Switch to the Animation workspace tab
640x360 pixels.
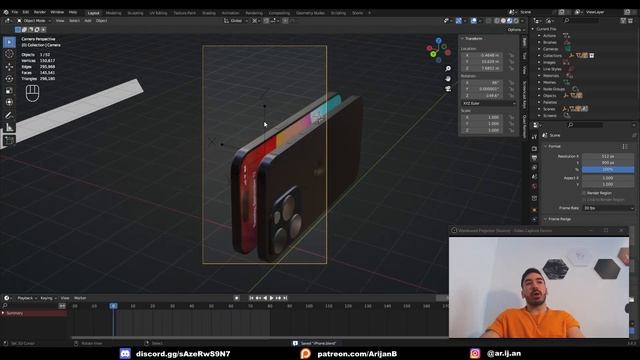pos(230,13)
